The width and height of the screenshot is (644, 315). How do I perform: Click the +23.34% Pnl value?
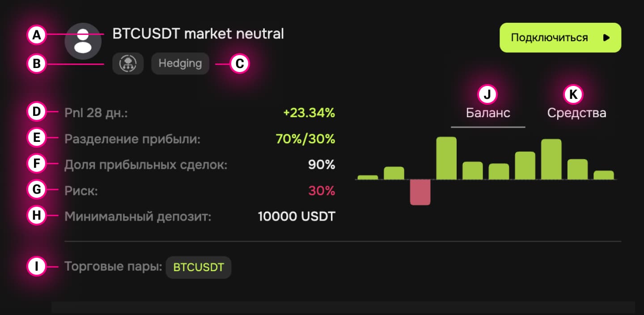[x=309, y=113]
